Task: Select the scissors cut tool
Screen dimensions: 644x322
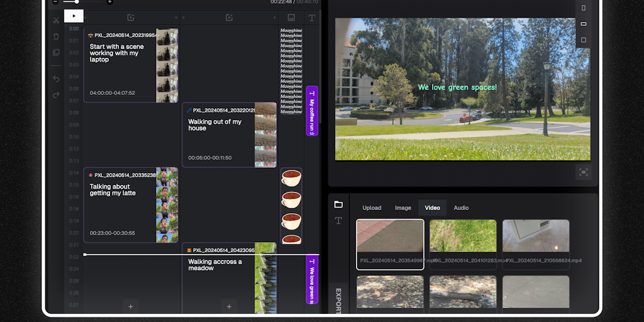Action: coord(56,20)
